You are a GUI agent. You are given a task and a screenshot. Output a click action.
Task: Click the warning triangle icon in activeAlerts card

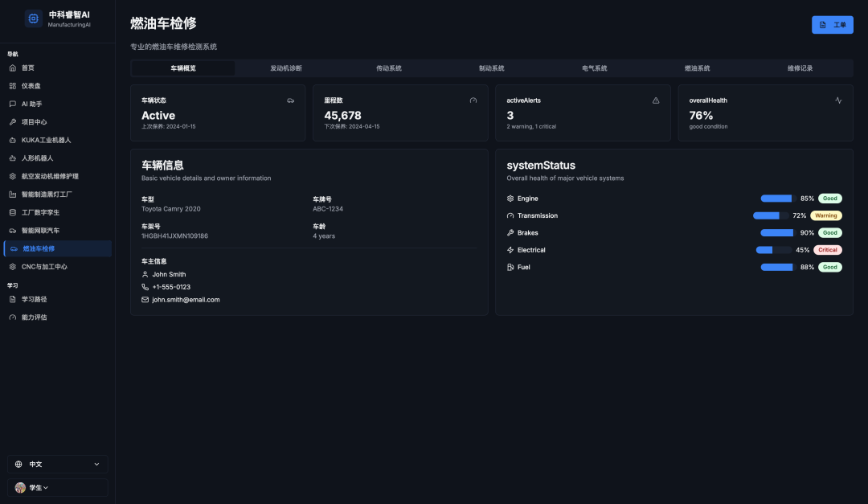(x=656, y=100)
